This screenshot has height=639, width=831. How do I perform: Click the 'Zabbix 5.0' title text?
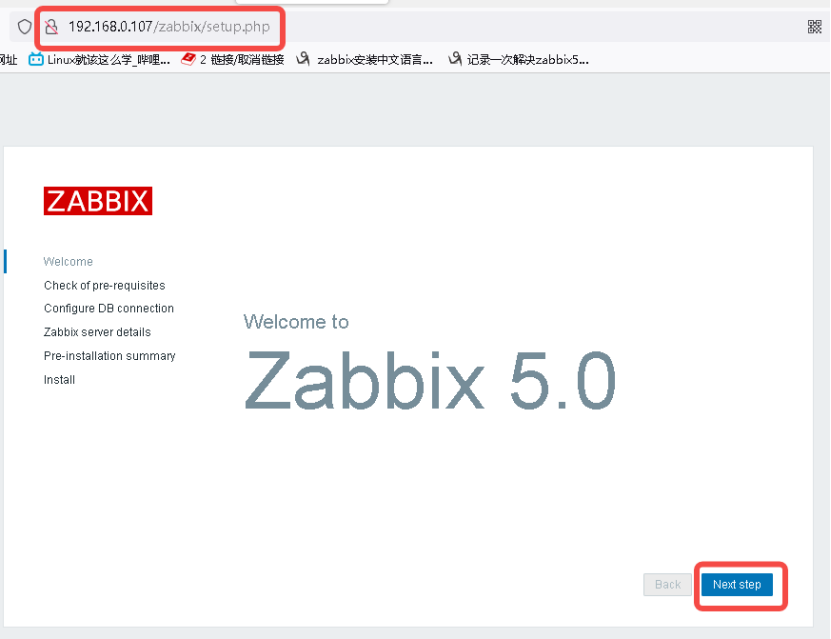(x=430, y=380)
